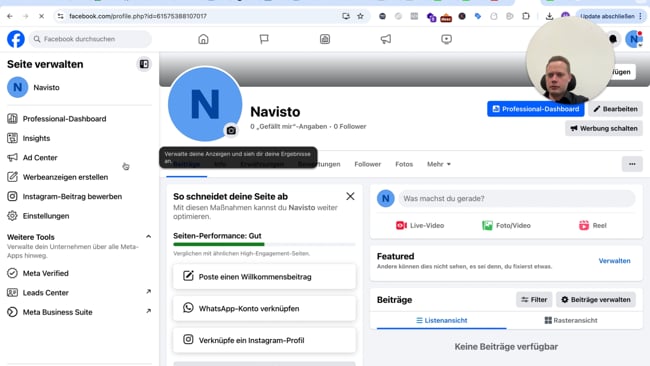Click Beiträge verwalten button
The height and width of the screenshot is (366, 650).
coord(596,300)
